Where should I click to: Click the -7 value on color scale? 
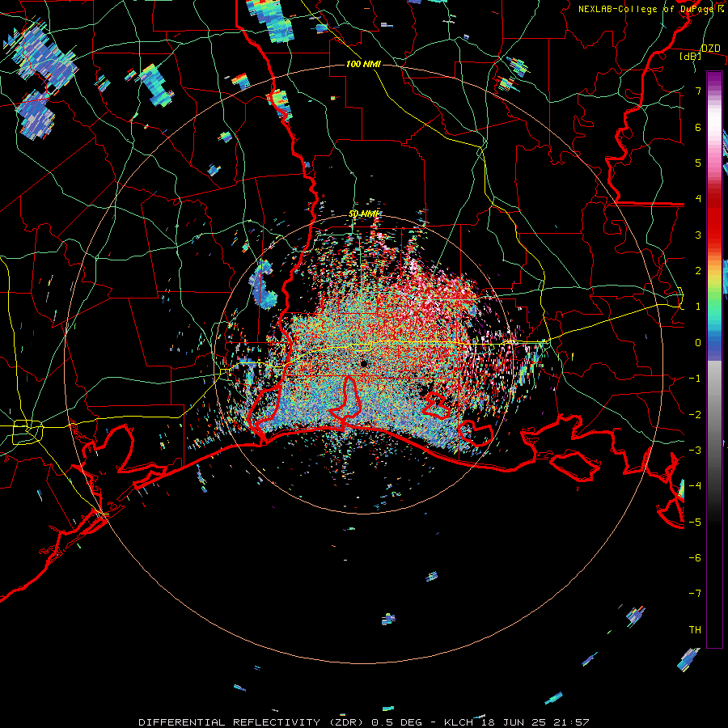695,594
